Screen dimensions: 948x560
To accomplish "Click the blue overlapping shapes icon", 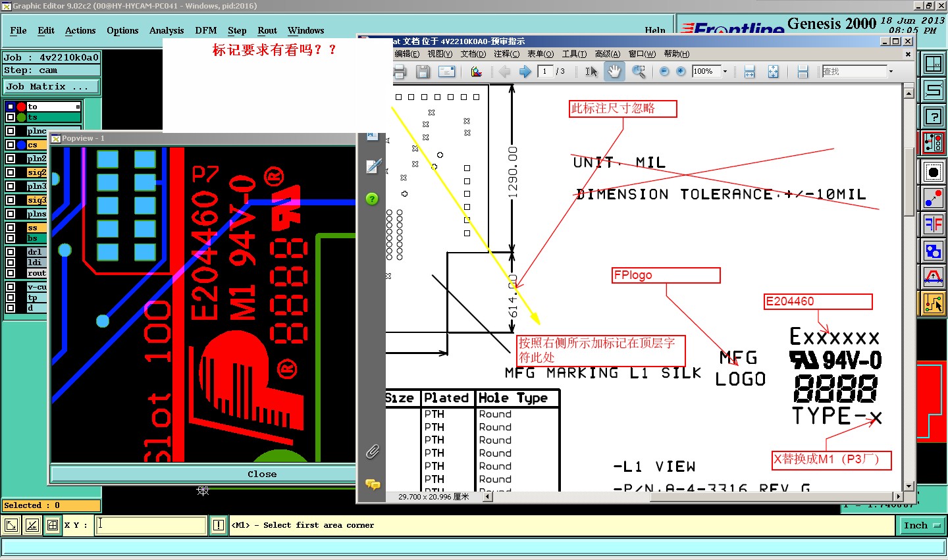I will click(934, 251).
